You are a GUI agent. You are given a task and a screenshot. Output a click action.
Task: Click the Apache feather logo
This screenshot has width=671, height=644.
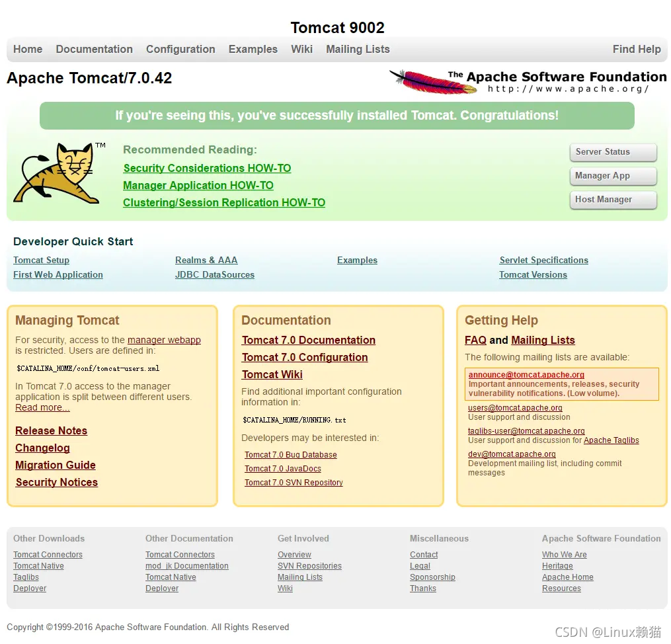pyautogui.click(x=433, y=81)
